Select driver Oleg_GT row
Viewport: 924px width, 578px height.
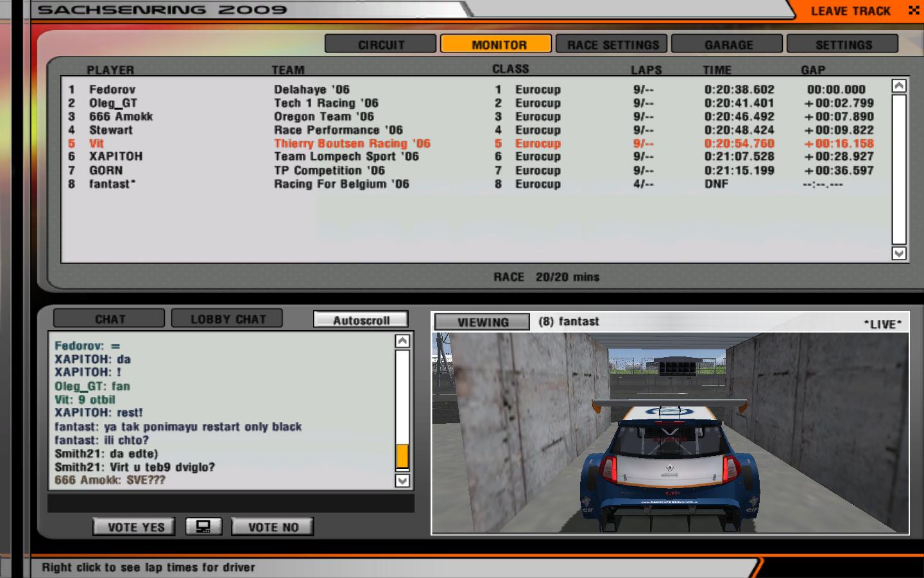(475, 103)
